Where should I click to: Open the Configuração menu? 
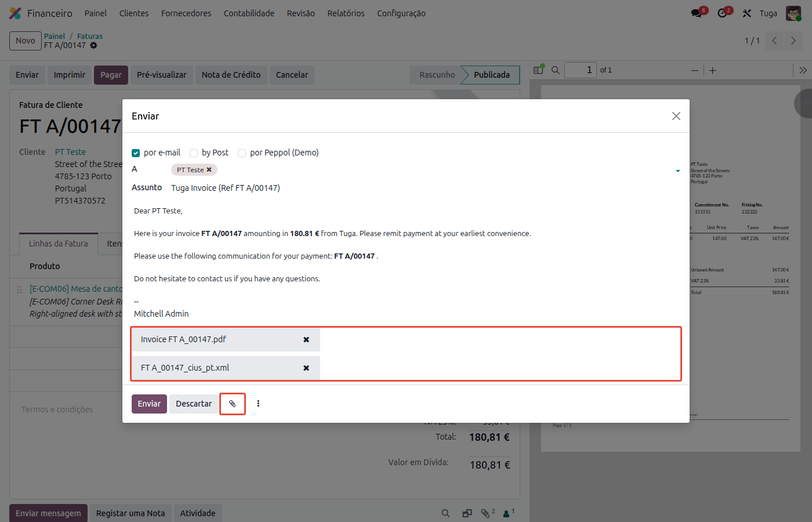pos(401,13)
